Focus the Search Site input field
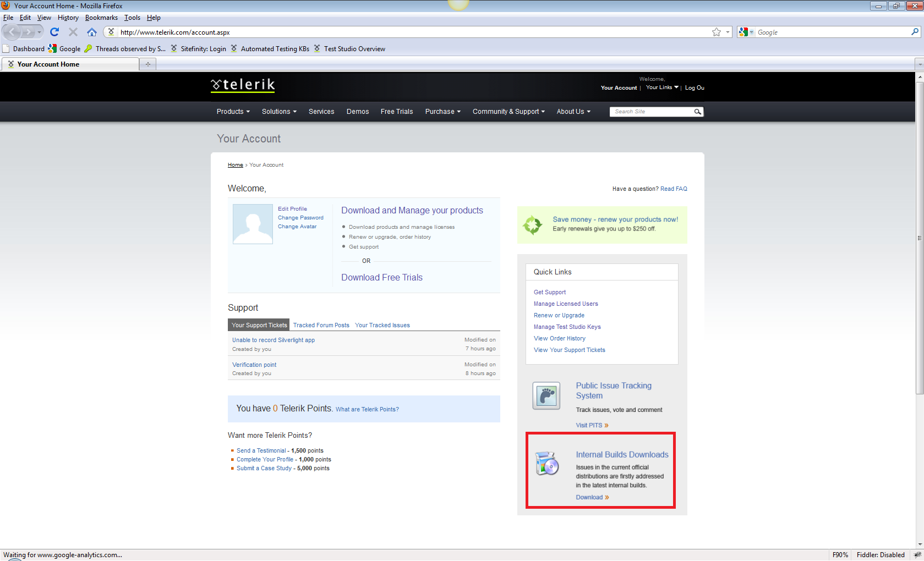 click(x=652, y=112)
